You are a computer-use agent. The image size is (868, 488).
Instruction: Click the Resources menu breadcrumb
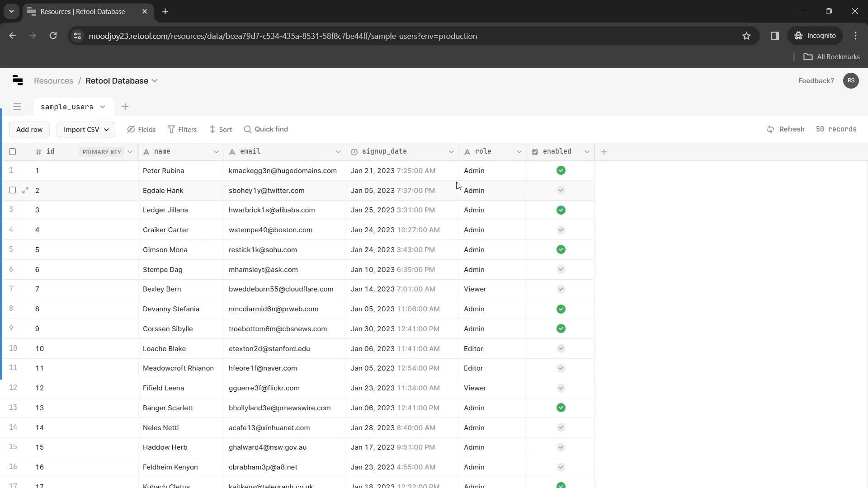point(54,80)
